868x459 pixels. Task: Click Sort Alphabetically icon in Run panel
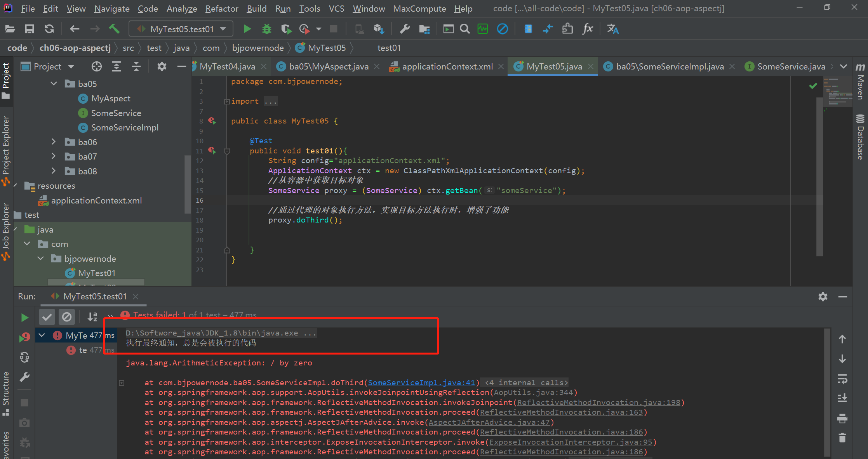point(92,317)
